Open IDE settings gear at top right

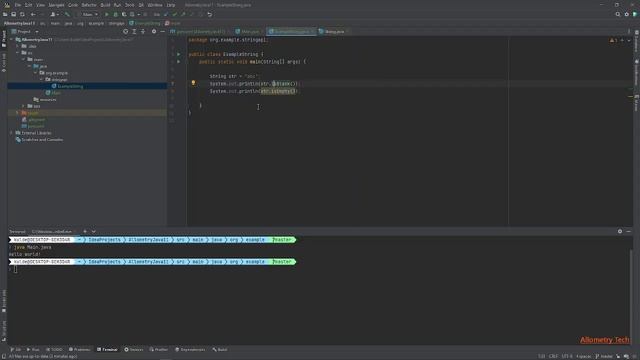coord(627,14)
